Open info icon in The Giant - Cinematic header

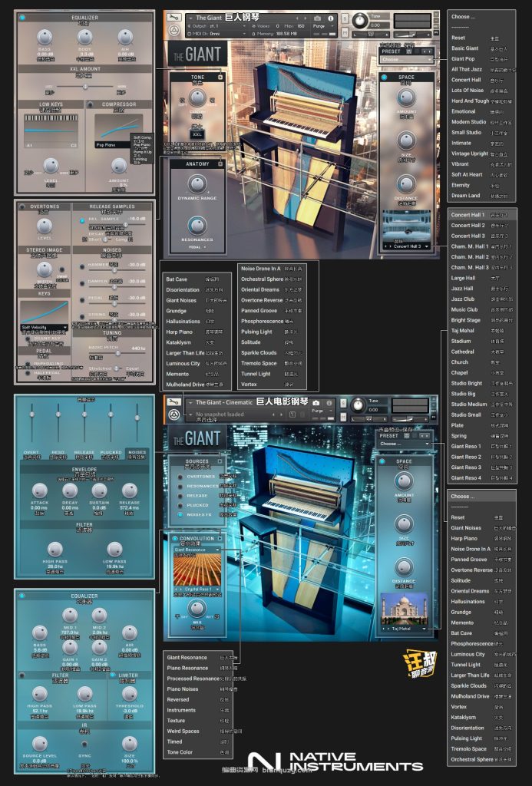(329, 402)
